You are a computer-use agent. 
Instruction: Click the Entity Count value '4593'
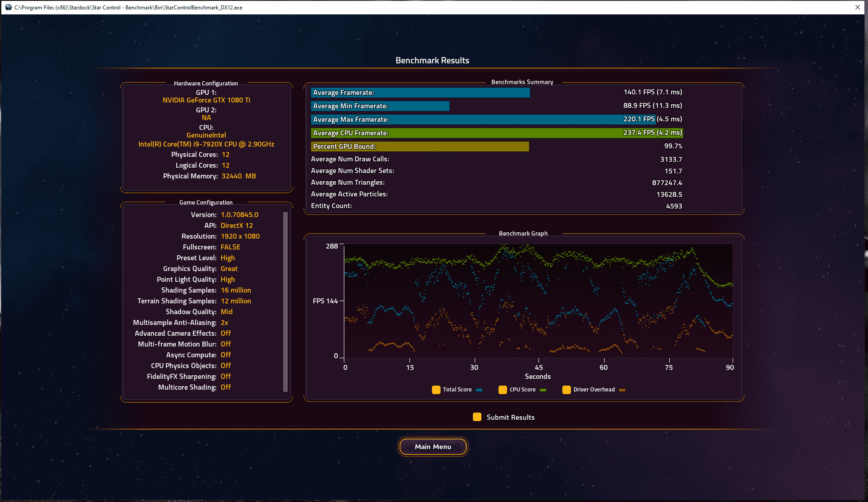(674, 206)
